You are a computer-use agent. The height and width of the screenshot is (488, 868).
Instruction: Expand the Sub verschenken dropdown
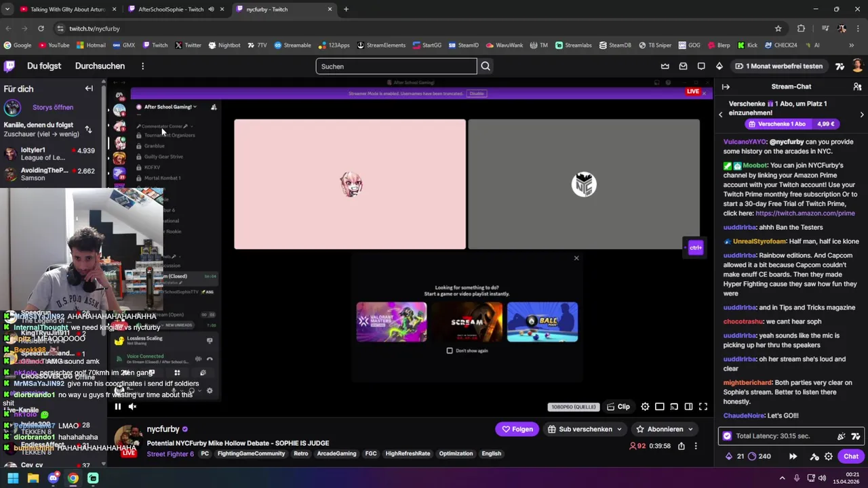pyautogui.click(x=619, y=429)
